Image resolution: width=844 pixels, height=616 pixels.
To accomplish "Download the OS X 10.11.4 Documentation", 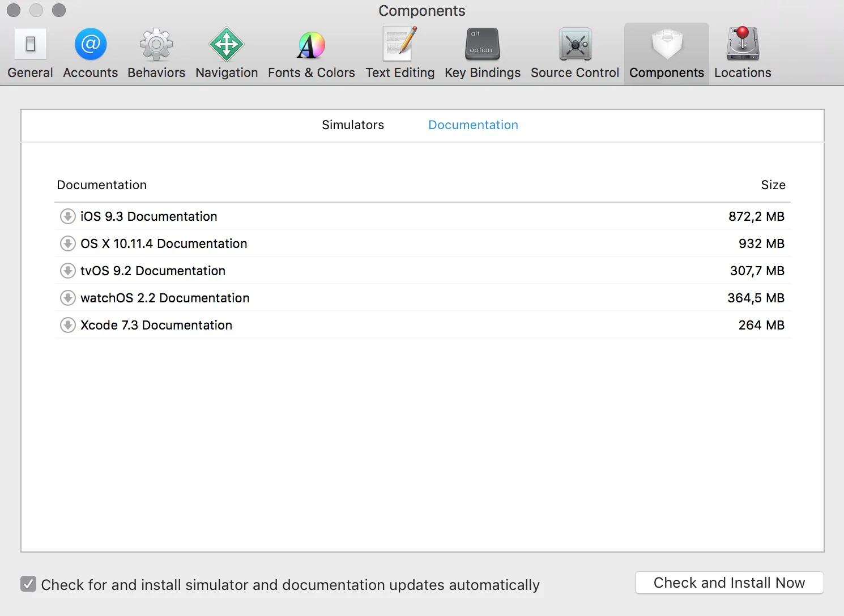I will [68, 243].
